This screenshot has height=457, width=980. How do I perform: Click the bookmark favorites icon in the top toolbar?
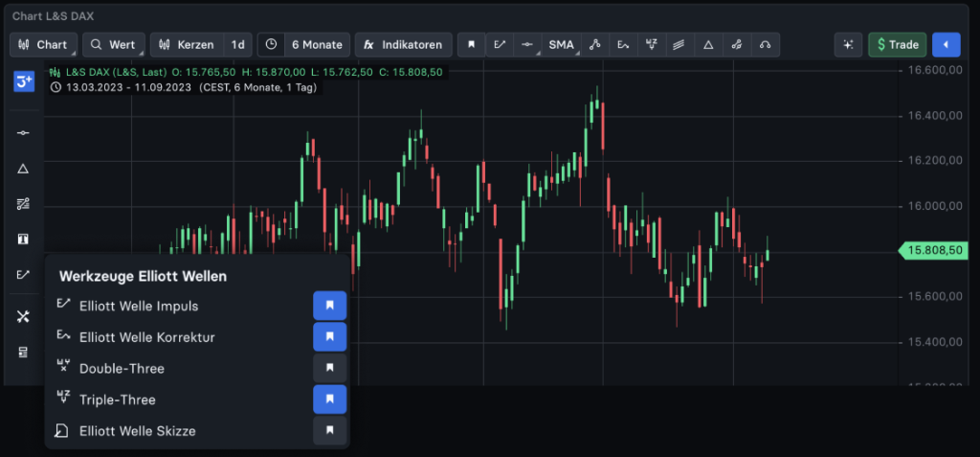tap(471, 45)
